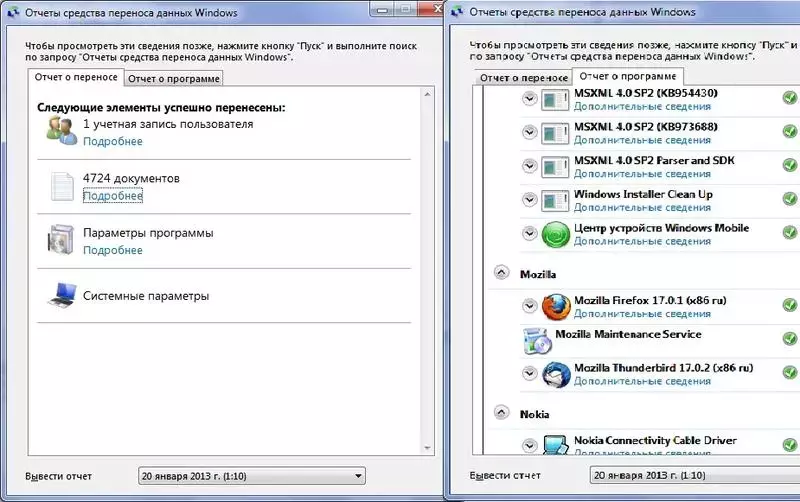This screenshot has width=800, height=502.
Task: Click the green checkmark for MSXML 4.0 SP2 (KB973688)
Action: (790, 131)
